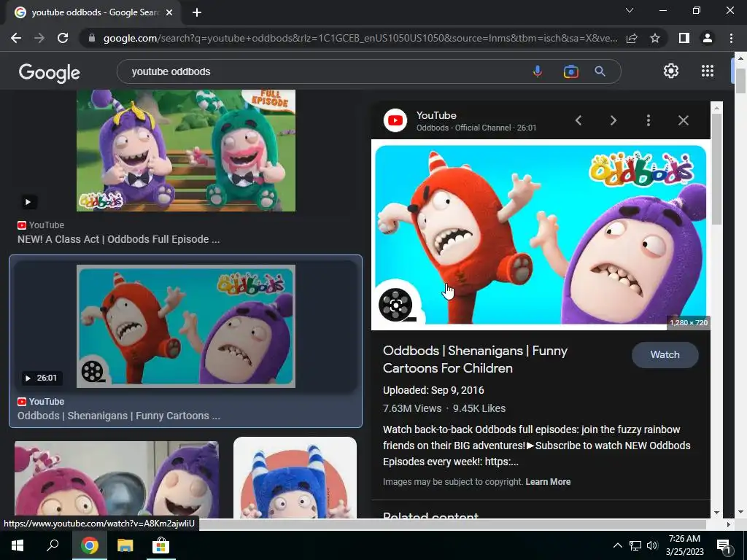Open Microsoft Store from taskbar

coord(160,545)
